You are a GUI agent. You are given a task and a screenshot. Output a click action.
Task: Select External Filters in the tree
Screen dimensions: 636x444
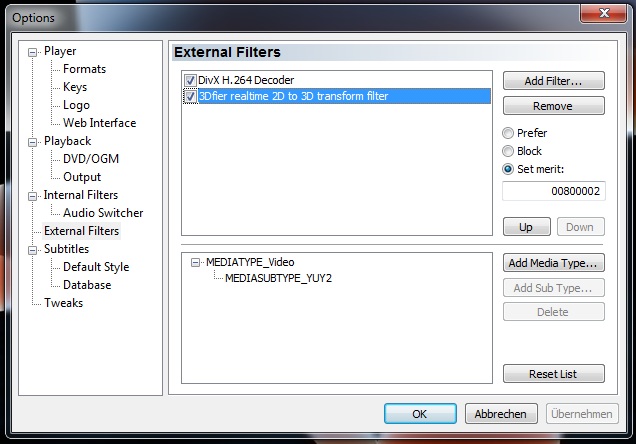click(x=82, y=231)
